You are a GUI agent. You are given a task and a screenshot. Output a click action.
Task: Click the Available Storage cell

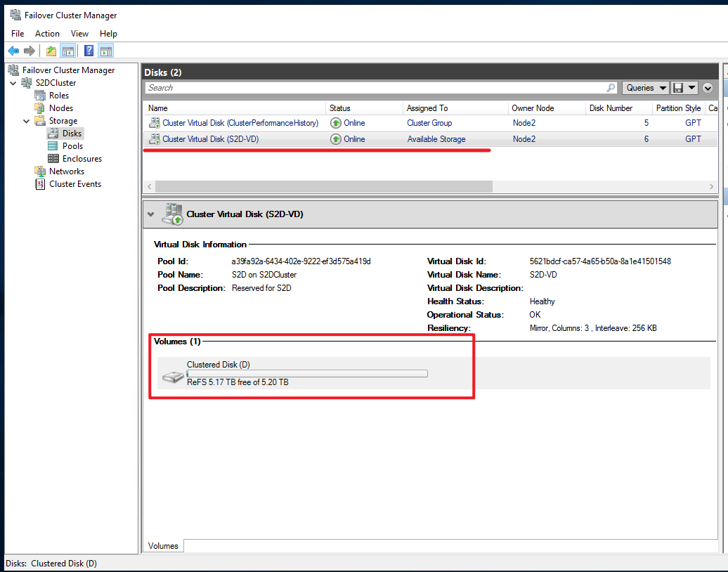point(436,139)
